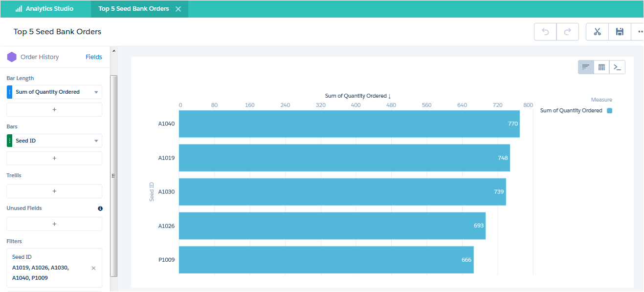Click the Sum of Quantity Ordered legend label
The height and width of the screenshot is (292, 644).
571,111
